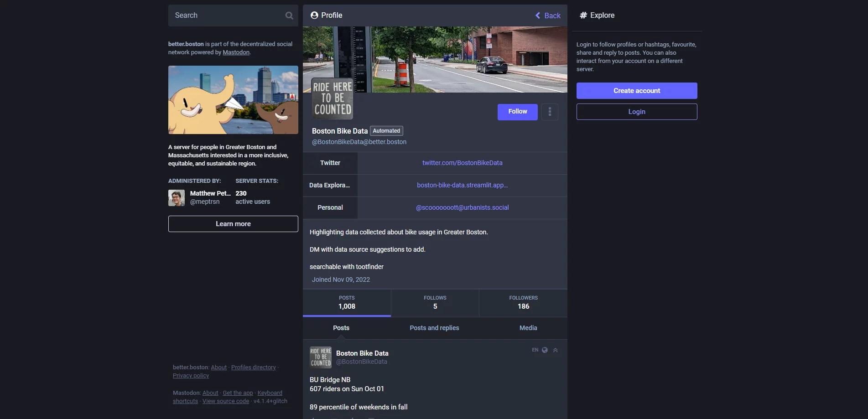Click the Login button

pos(637,112)
